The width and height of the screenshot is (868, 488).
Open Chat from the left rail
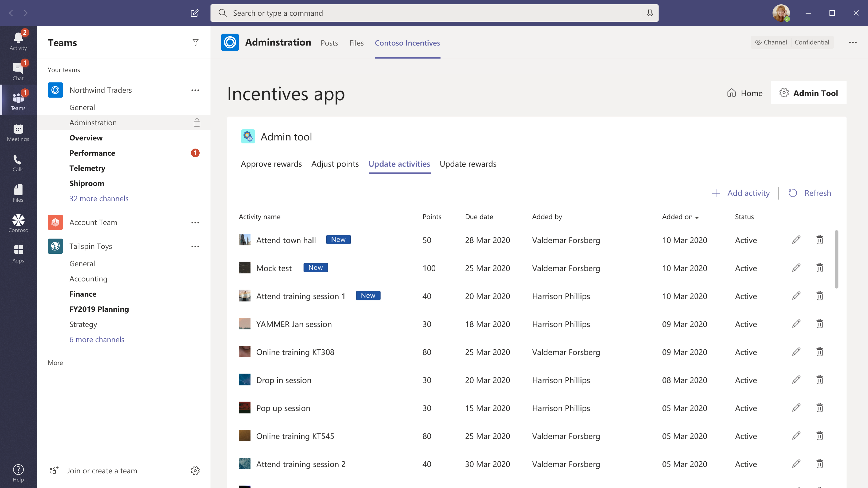(18, 71)
